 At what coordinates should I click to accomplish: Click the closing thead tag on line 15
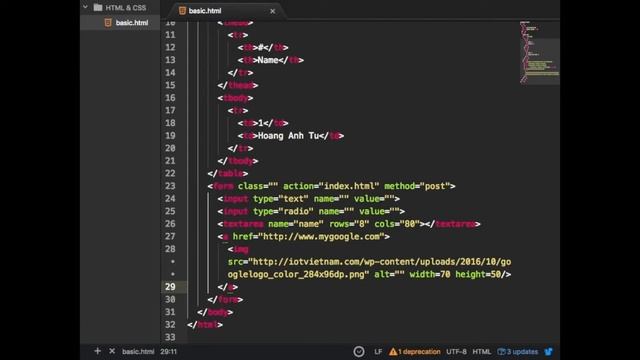238,85
